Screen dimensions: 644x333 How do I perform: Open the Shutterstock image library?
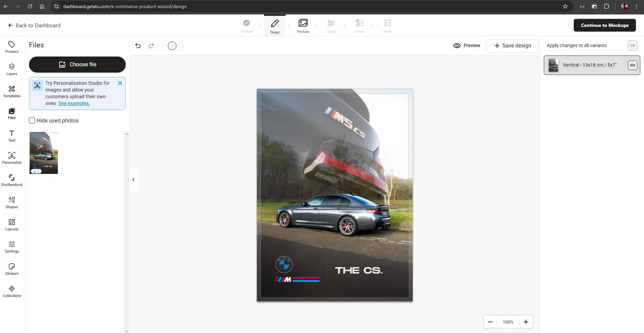(12, 180)
